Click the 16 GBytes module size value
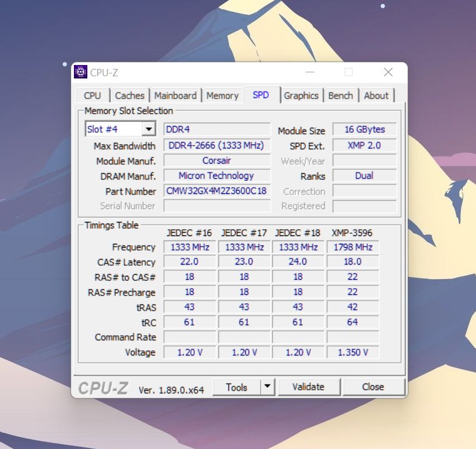 click(x=365, y=129)
